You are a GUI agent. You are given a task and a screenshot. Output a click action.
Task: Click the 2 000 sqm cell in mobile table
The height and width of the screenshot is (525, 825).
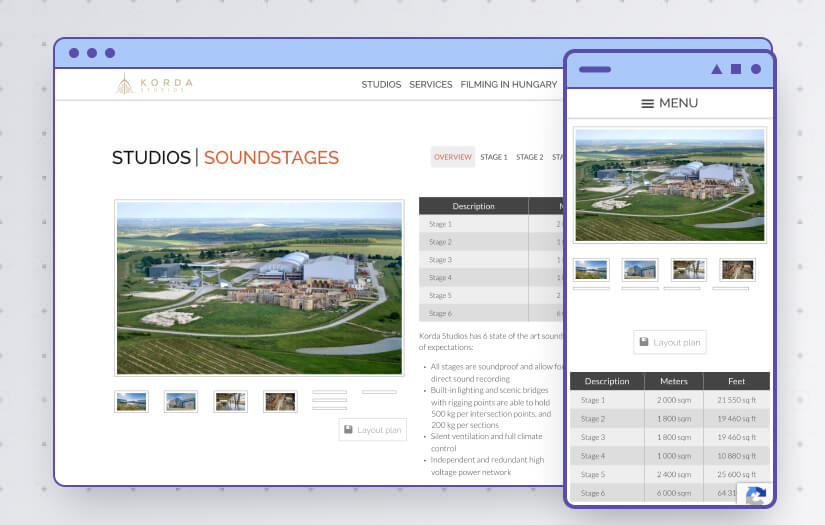pyautogui.click(x=674, y=400)
